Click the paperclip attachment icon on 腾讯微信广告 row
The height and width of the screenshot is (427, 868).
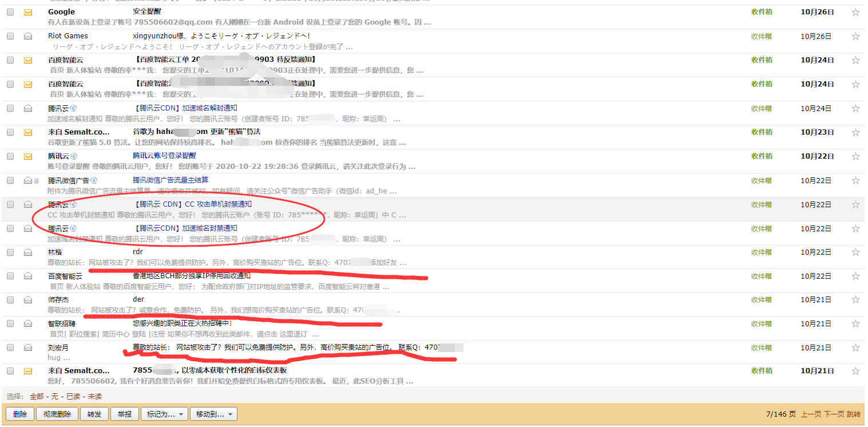tap(35, 180)
